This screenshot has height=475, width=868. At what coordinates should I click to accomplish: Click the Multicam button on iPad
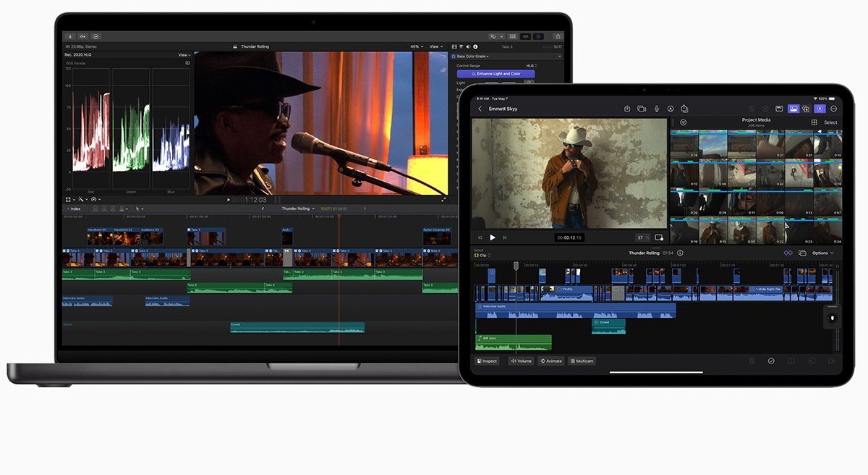point(582,361)
